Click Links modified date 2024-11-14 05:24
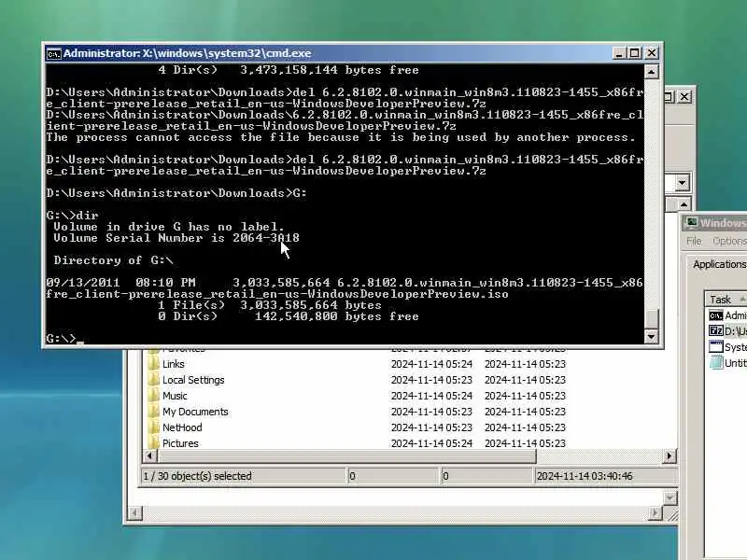Image resolution: width=747 pixels, height=560 pixels. tap(431, 364)
